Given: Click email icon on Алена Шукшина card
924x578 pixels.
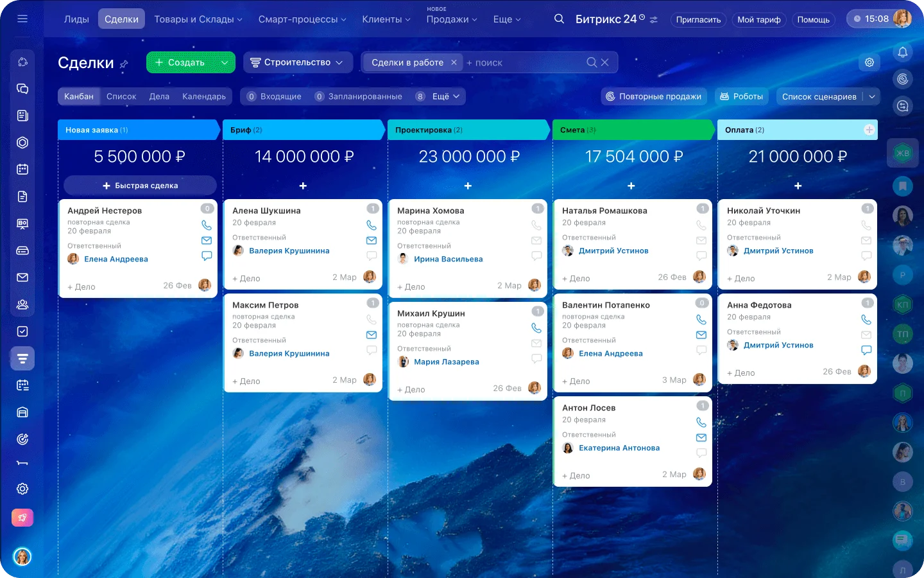Looking at the screenshot, I should point(372,240).
